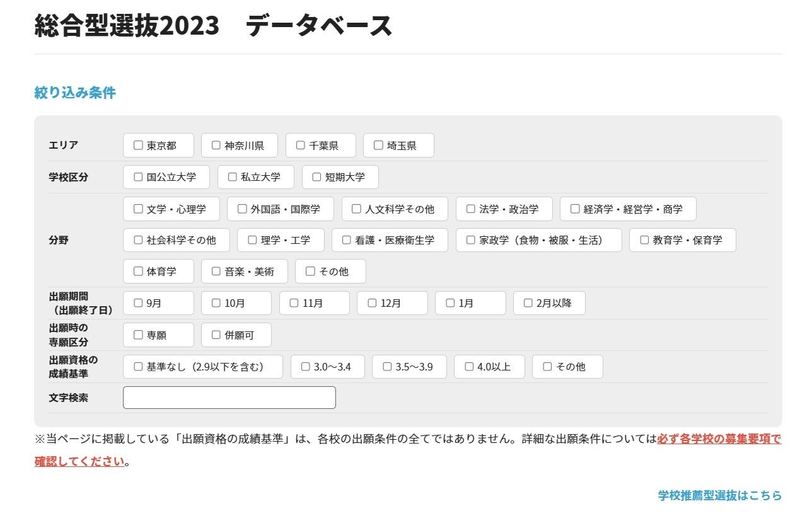Open the 学校推薦型選抜はこちら link
The width and height of the screenshot is (812, 516).
(720, 495)
